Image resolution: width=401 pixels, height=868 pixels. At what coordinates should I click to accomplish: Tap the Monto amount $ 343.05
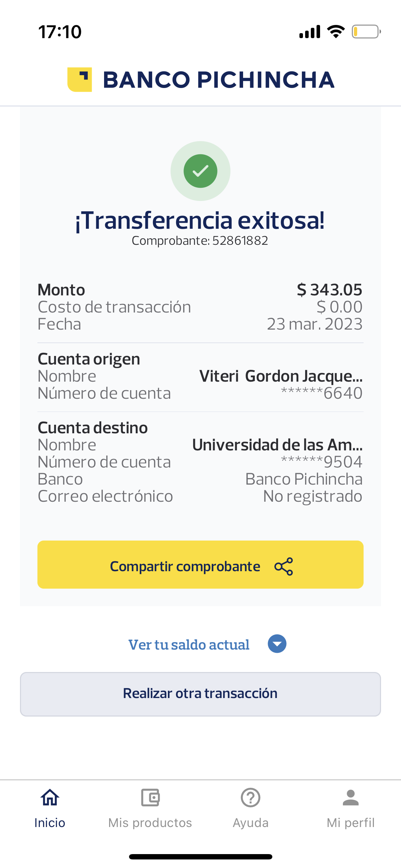point(329,290)
